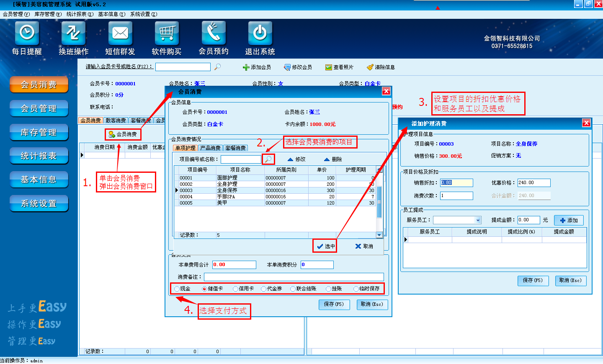Select the 信用卡 credit card payment option
The image size is (603, 364).
pyautogui.click(x=236, y=289)
